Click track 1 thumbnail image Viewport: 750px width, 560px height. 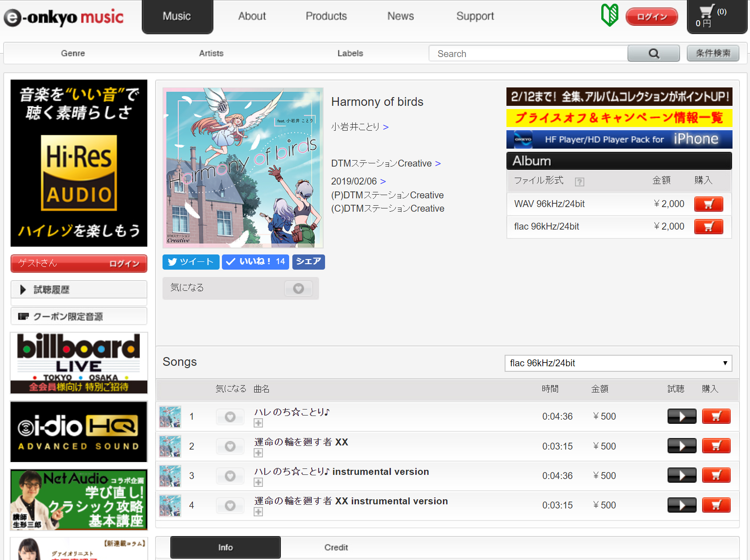pos(170,417)
